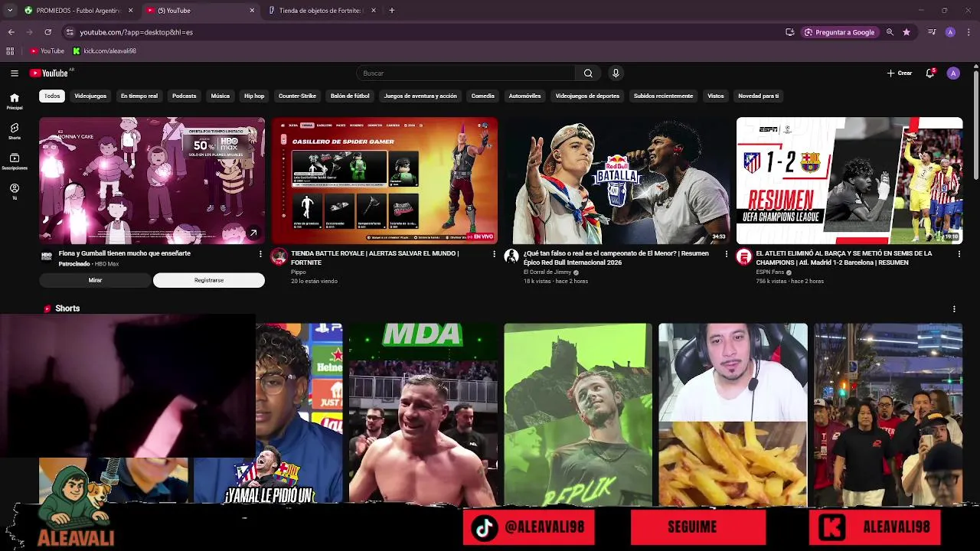Select the Automóviles filter chip
The width and height of the screenshot is (980, 551).
(524, 96)
